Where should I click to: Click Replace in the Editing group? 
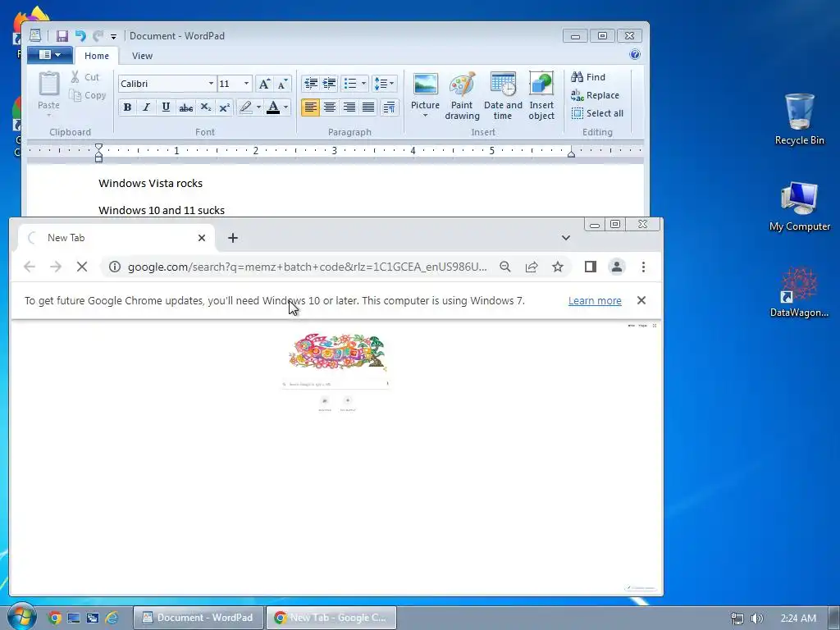click(596, 95)
